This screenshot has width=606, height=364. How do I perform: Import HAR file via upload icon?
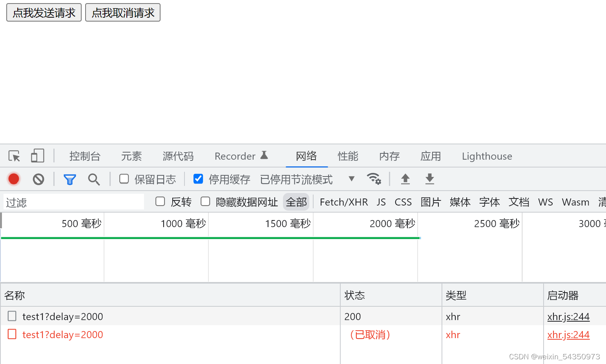pyautogui.click(x=405, y=179)
